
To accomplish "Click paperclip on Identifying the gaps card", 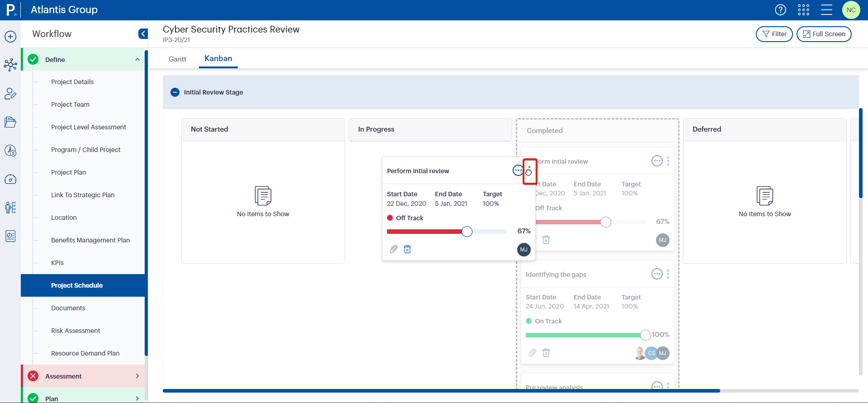I will [x=533, y=353].
